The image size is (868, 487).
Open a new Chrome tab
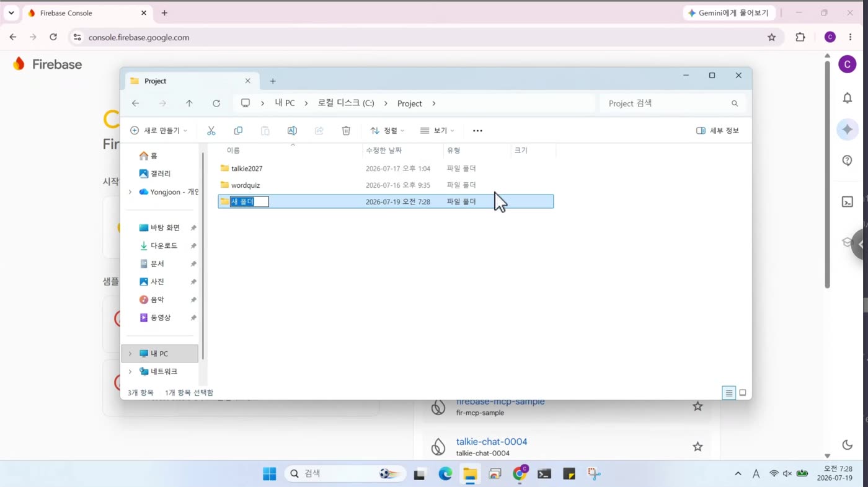click(164, 13)
